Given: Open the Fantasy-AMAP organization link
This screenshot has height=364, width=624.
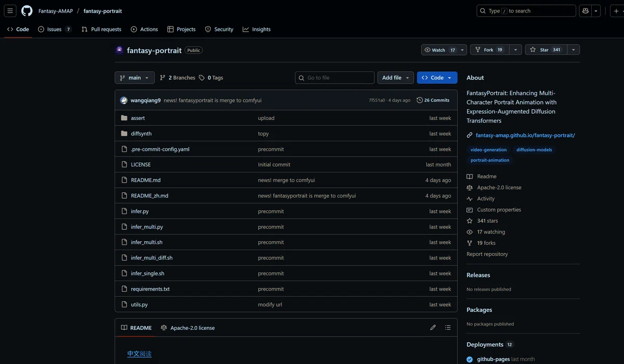Looking at the screenshot, I should [56, 11].
